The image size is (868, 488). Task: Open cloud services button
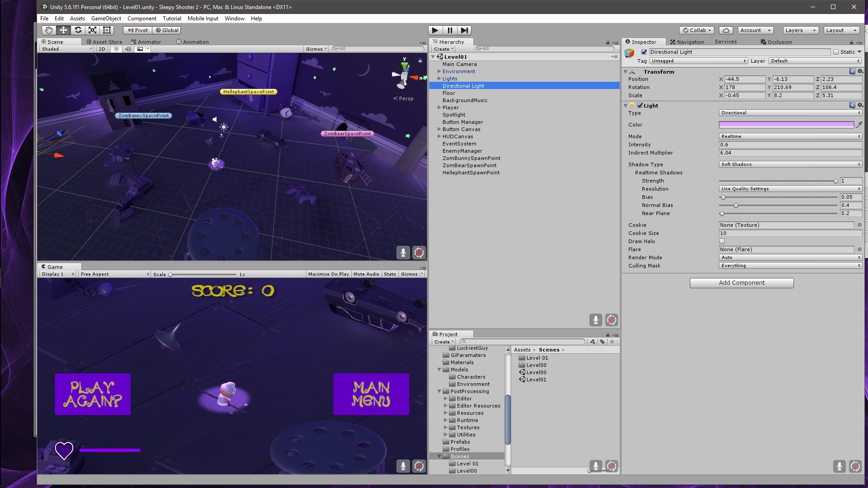(x=726, y=30)
